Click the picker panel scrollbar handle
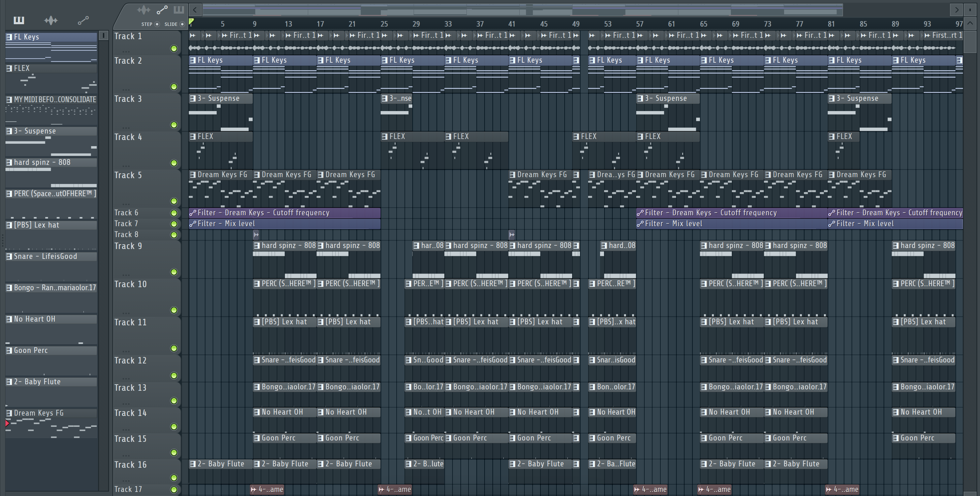 pos(103,36)
